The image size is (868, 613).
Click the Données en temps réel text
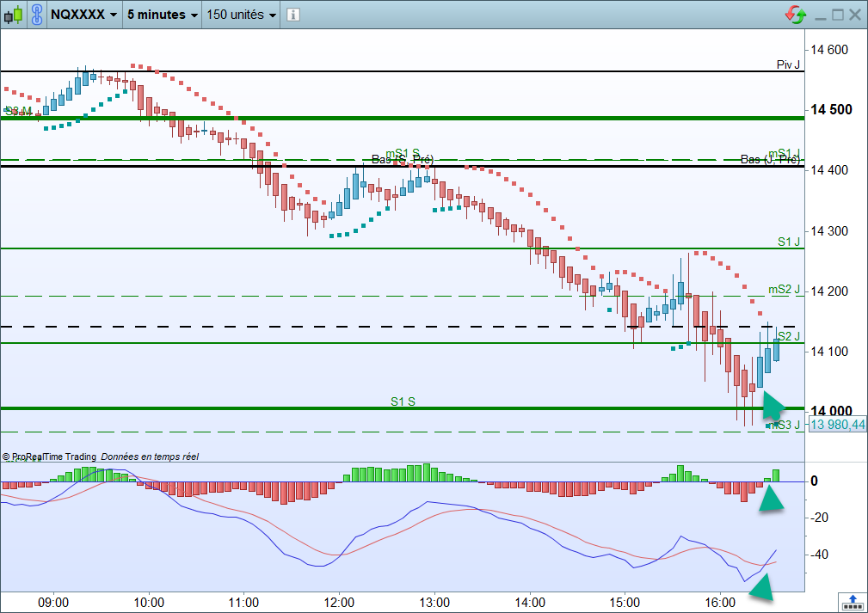click(x=150, y=457)
